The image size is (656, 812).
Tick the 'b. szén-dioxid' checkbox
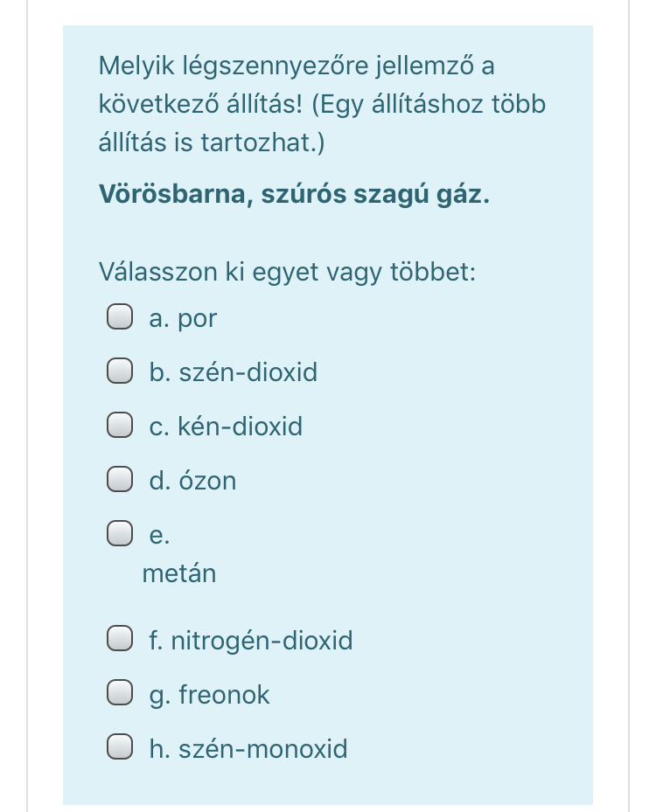click(x=120, y=373)
